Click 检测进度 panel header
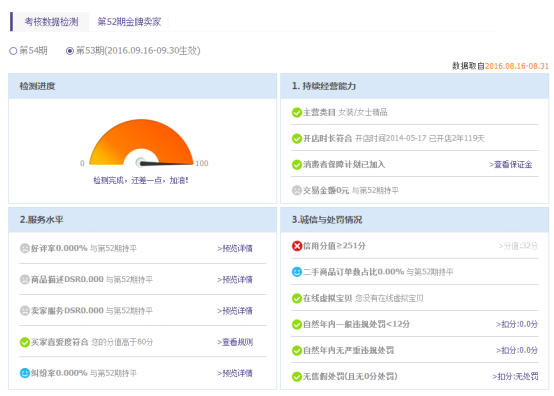 [142, 86]
